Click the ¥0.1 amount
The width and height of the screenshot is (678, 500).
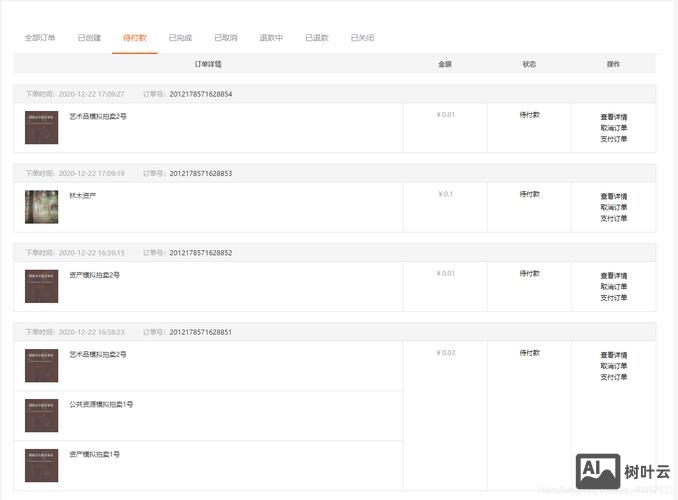[445, 194]
